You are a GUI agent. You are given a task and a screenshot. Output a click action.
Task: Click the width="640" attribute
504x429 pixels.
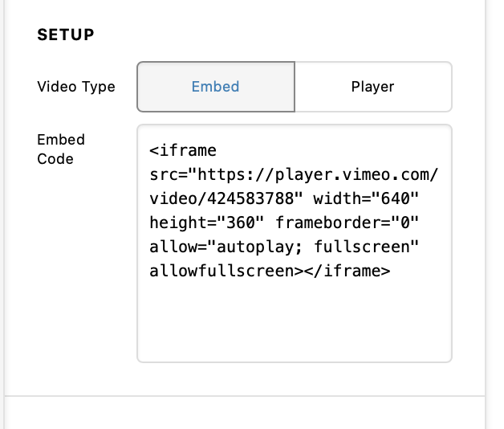click(x=366, y=198)
